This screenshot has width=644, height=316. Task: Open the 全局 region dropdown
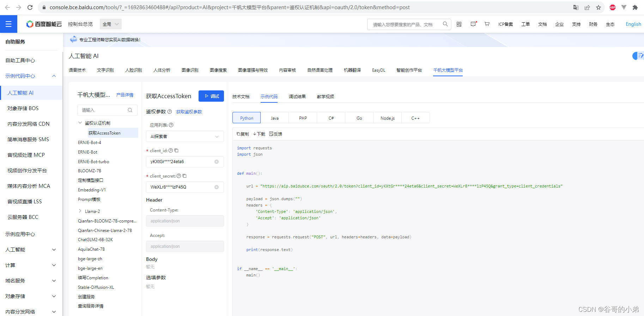point(111,24)
